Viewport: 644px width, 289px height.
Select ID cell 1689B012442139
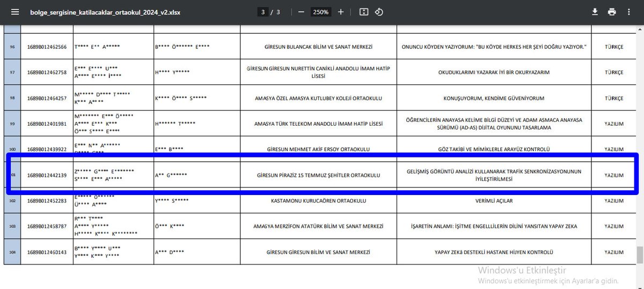[x=47, y=175]
